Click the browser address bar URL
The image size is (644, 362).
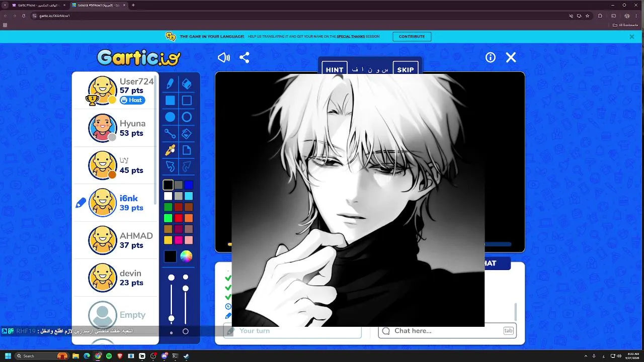click(55, 16)
